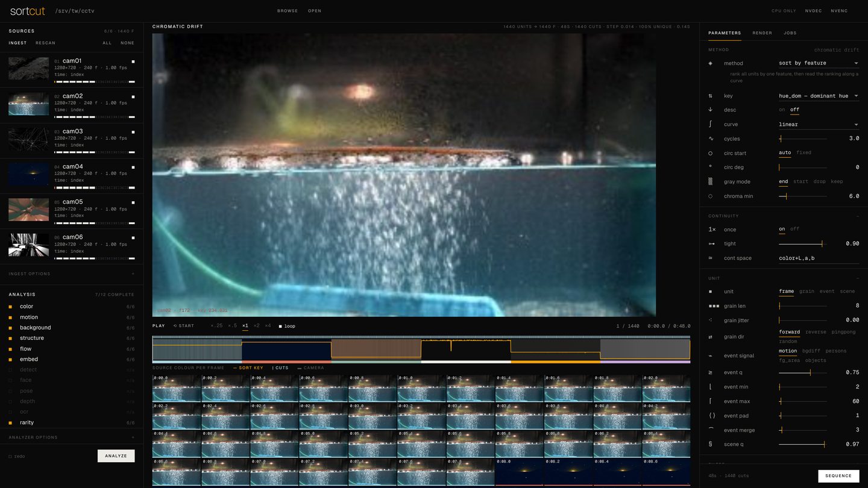Open the method sort by feature dropdown

click(x=819, y=63)
